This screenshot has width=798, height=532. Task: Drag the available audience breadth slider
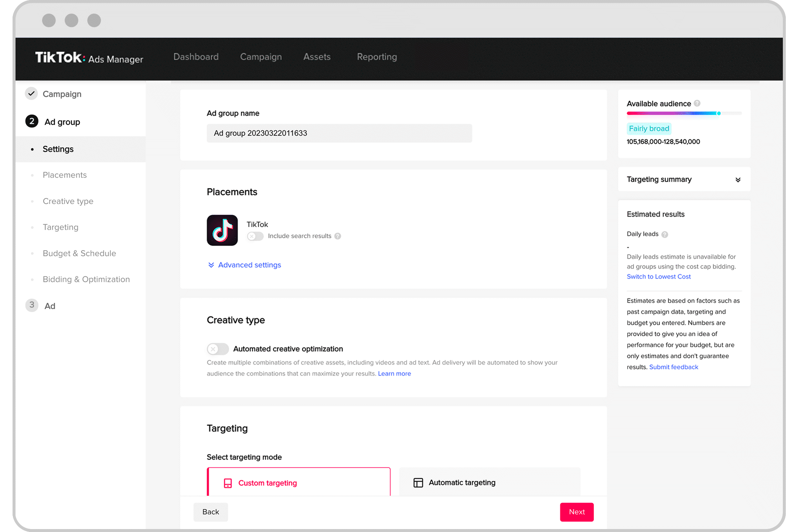tap(719, 113)
